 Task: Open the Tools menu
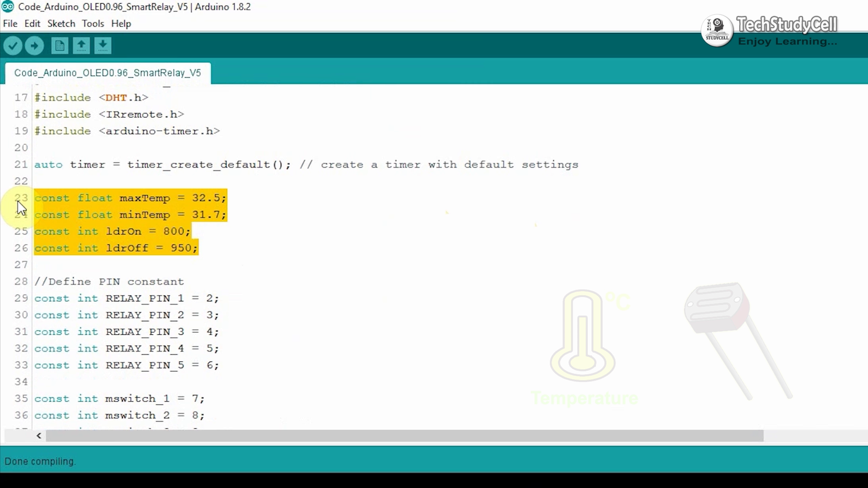tap(93, 23)
